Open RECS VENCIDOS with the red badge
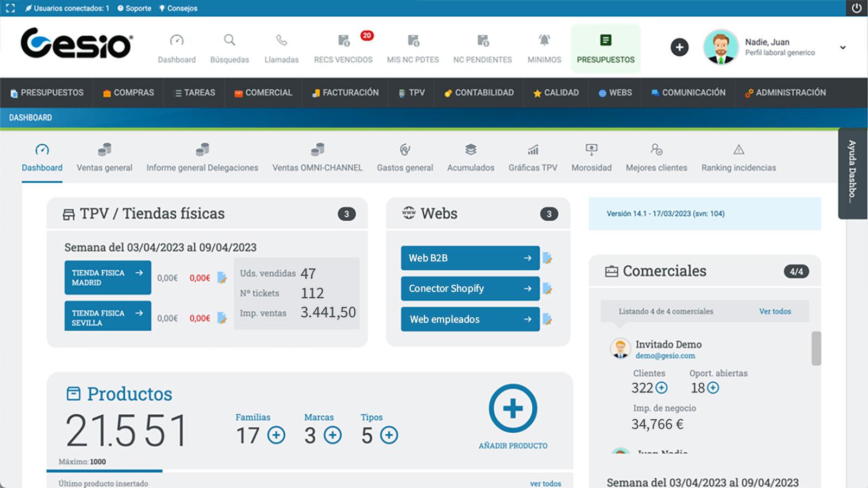 [x=344, y=41]
